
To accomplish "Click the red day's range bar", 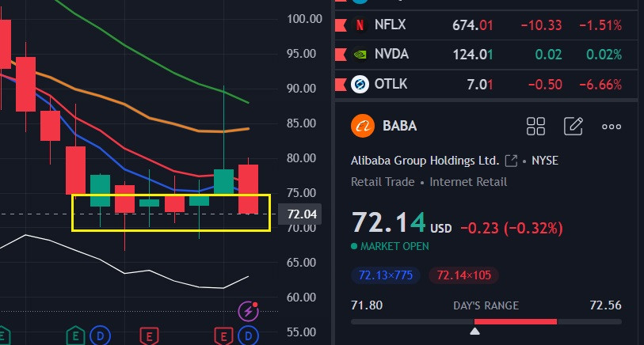I will click(516, 321).
